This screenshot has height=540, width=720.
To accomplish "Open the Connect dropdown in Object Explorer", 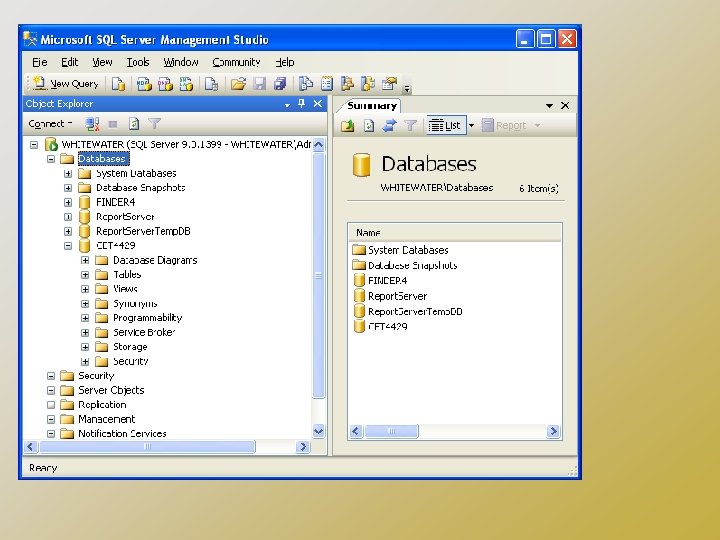I will pyautogui.click(x=50, y=124).
